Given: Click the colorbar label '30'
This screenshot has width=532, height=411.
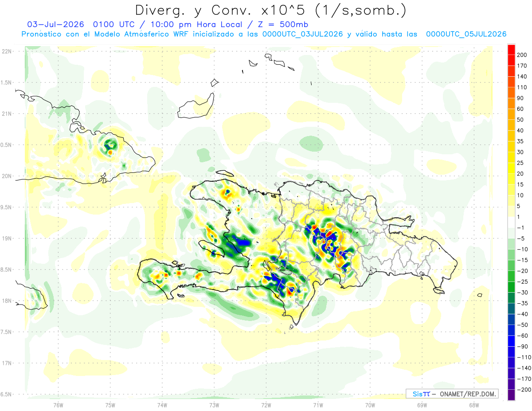Looking at the screenshot, I should (520, 152).
